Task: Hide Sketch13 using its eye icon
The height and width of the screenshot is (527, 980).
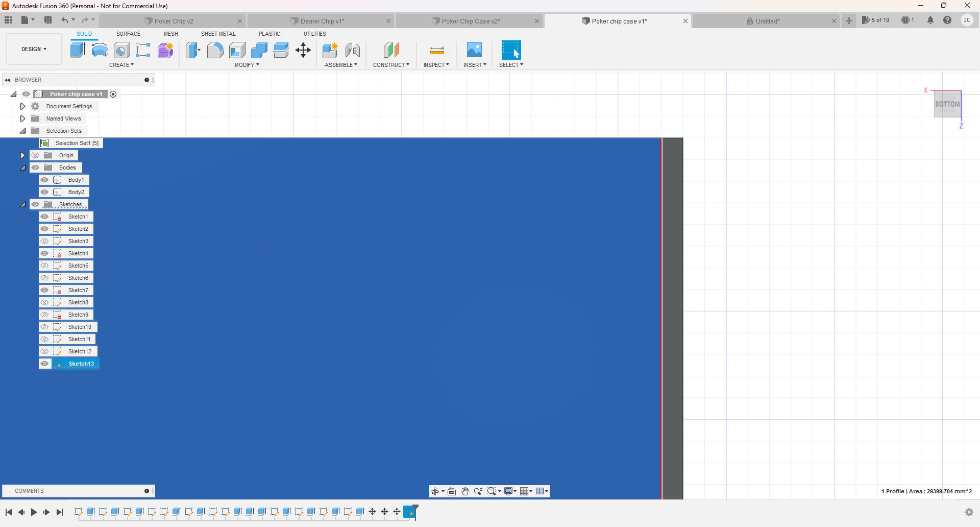Action: 44,364
